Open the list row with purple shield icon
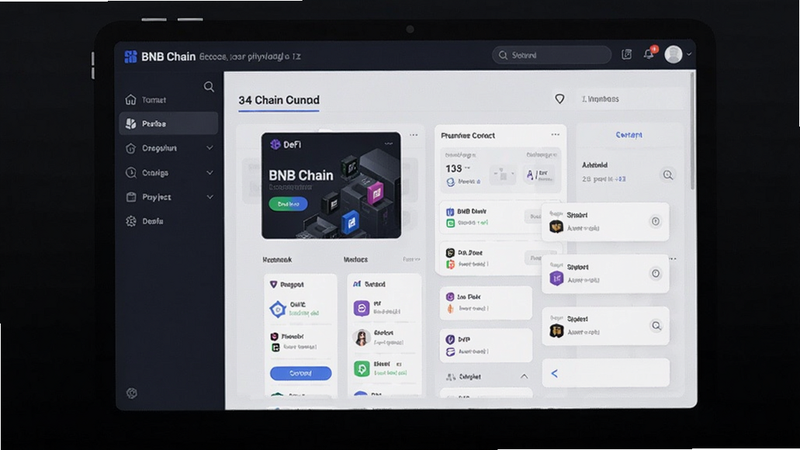This screenshot has height=450, width=800. click(x=486, y=345)
